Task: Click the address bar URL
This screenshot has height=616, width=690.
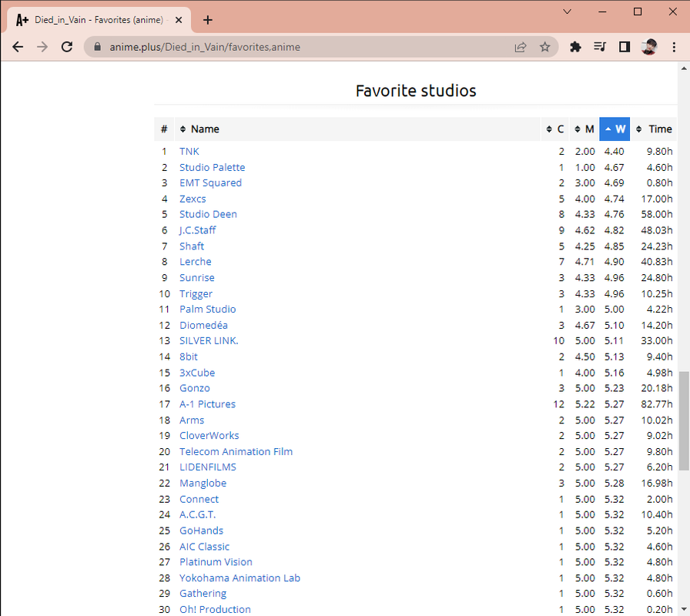Action: coord(205,47)
